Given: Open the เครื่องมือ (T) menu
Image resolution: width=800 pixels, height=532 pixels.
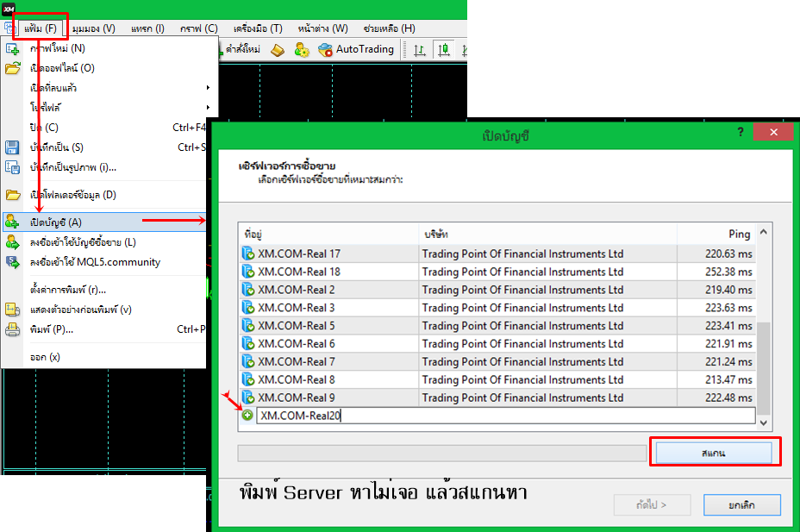Looking at the screenshot, I should click(258, 28).
